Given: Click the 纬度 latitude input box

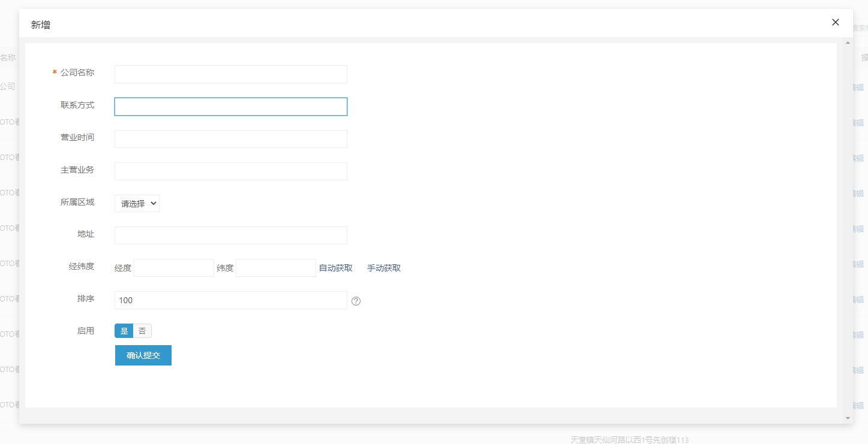Looking at the screenshot, I should pos(276,268).
